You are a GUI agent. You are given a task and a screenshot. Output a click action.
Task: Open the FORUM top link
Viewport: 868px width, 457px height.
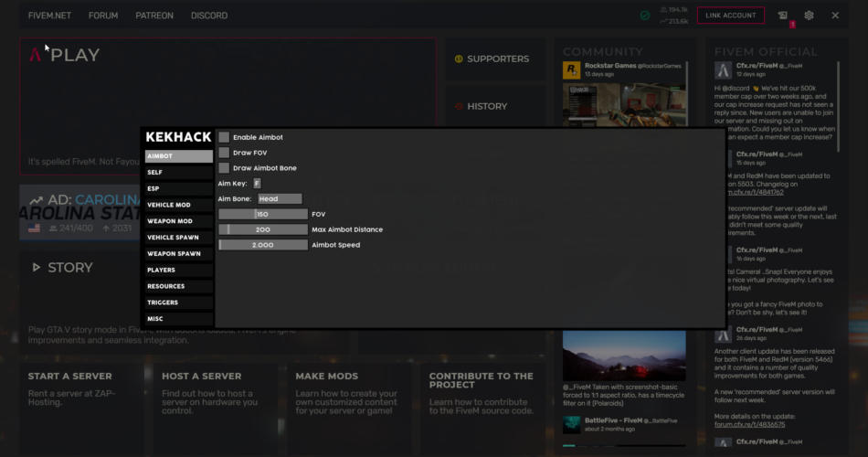103,16
